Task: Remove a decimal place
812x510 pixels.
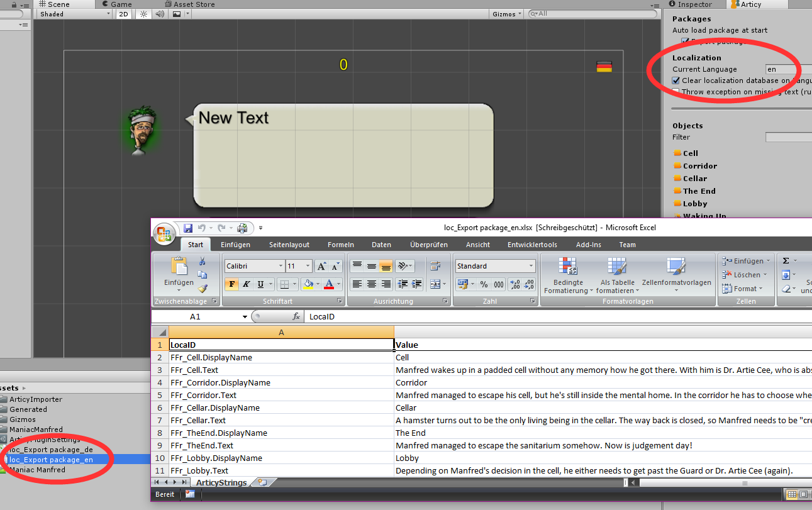Action: pyautogui.click(x=530, y=284)
